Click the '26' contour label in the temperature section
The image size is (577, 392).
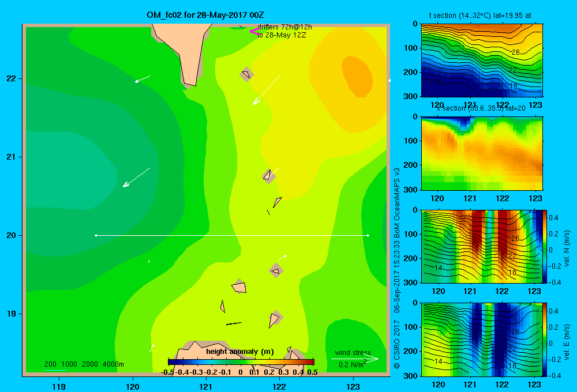click(x=516, y=52)
